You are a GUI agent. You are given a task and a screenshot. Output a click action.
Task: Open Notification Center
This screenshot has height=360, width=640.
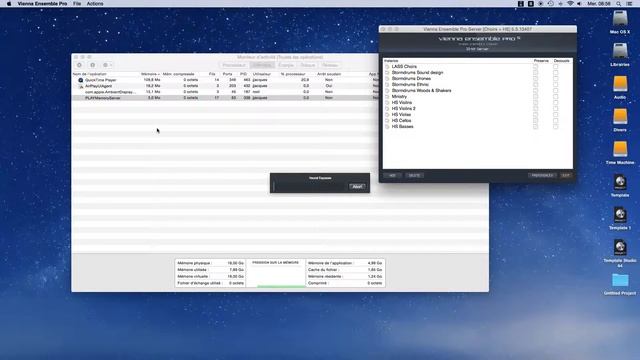pos(629,4)
